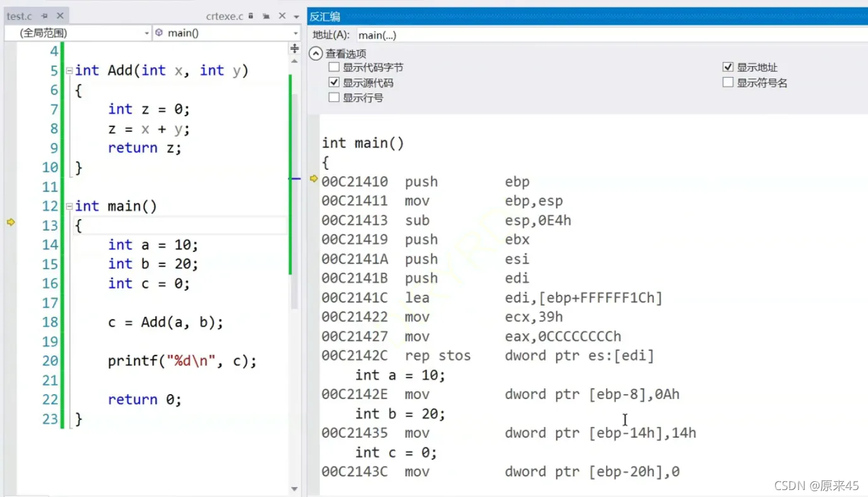868x497 pixels.
Task: Switch to the test.c tab
Action: [20, 16]
